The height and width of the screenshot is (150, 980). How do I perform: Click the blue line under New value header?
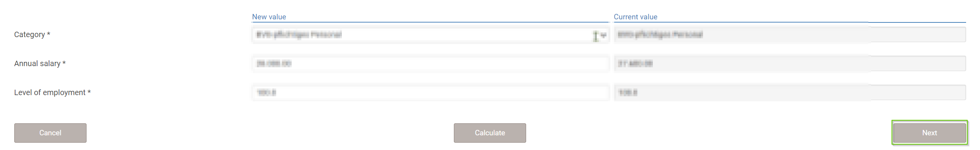(x=430, y=22)
